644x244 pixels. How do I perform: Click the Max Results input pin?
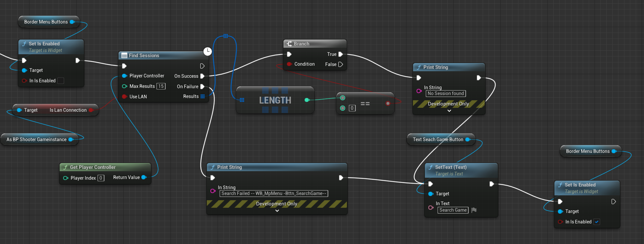[124, 86]
